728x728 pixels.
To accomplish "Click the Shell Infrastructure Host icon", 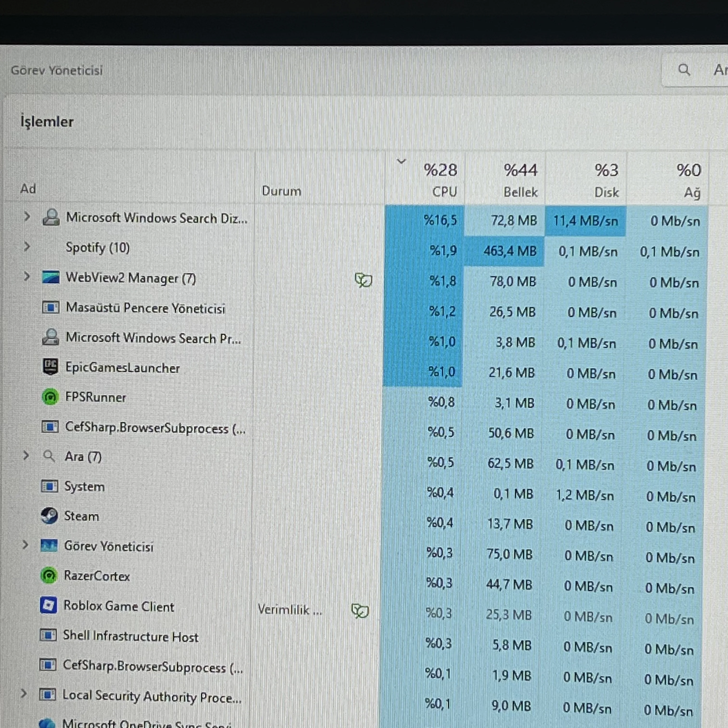I will tap(48, 635).
